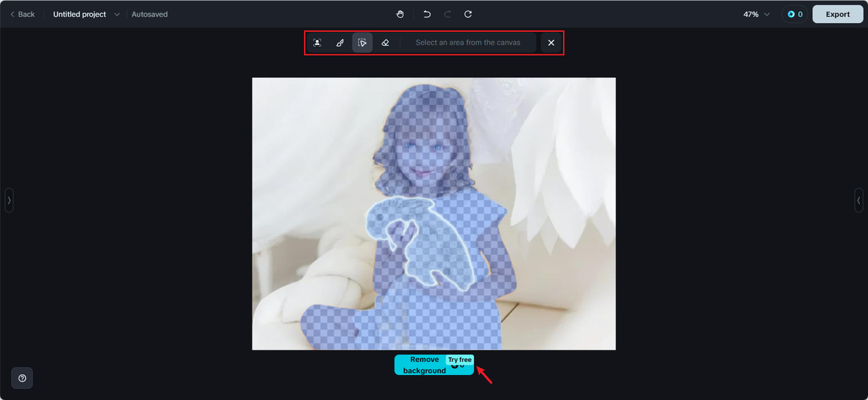Screen dimensions: 868x400
Task: Expand the right side panel
Action: coord(859,201)
